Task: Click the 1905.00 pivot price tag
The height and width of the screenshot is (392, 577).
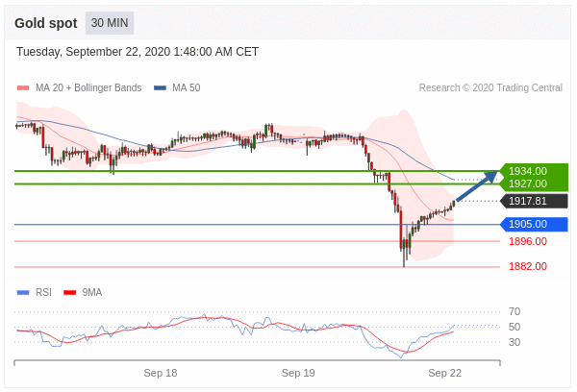Action: (534, 224)
